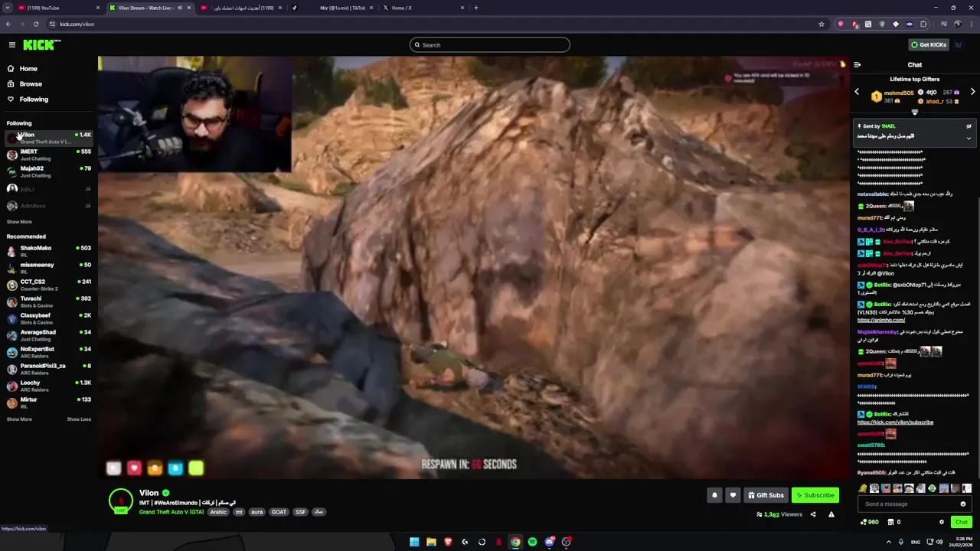Open CCT_CS2 recommended channel
Viewport: 980px width, 551px height.
49,285
